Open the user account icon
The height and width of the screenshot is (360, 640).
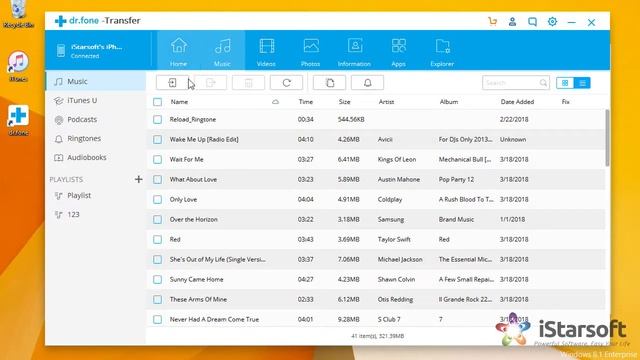click(x=512, y=22)
